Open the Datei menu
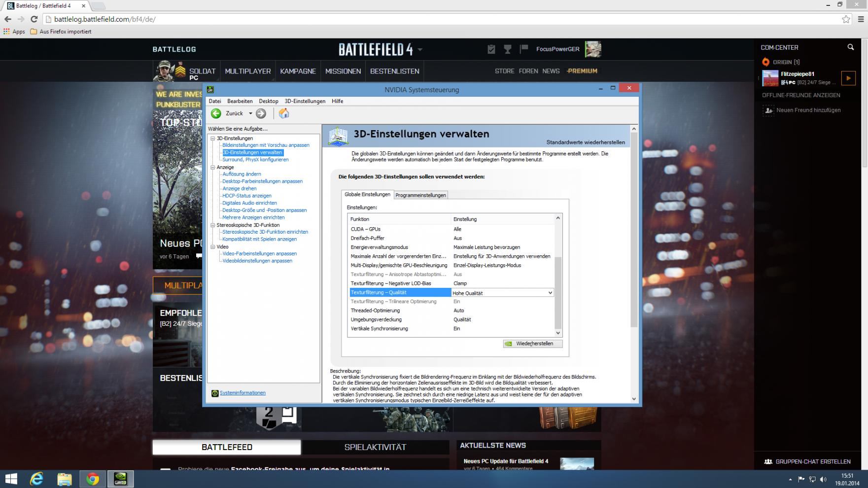 [215, 101]
